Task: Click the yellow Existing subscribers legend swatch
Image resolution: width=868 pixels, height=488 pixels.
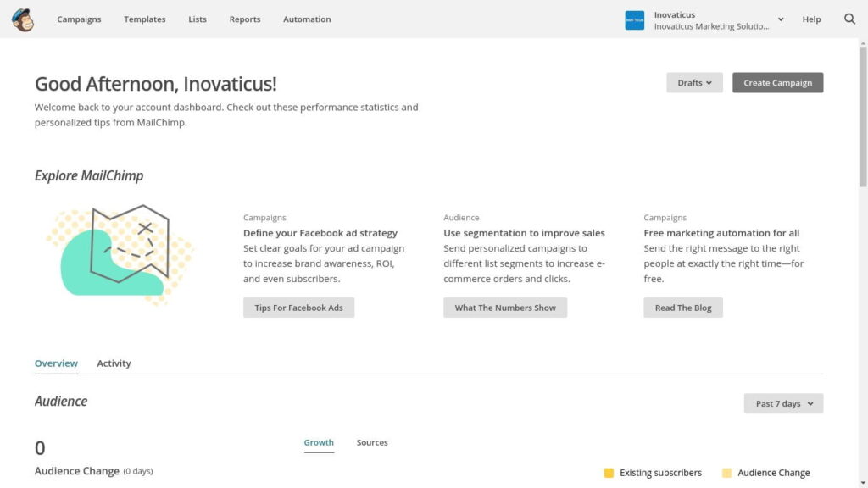Action: [609, 473]
